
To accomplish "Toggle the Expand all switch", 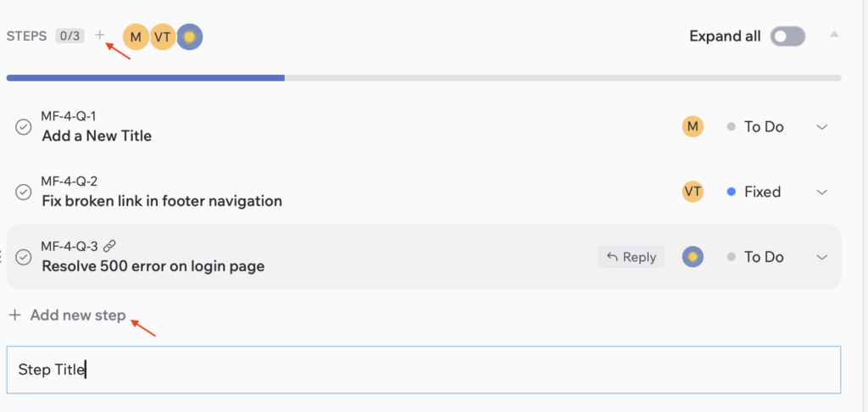I will [x=787, y=36].
